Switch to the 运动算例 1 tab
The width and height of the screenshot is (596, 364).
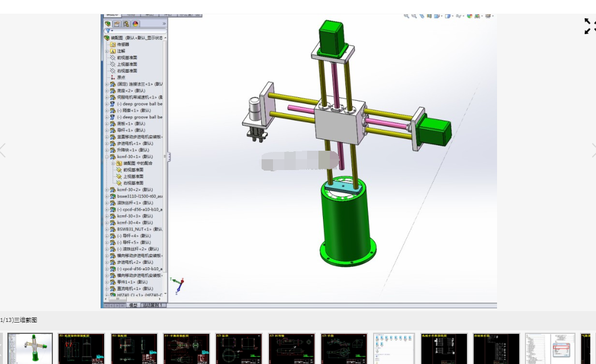(153, 305)
